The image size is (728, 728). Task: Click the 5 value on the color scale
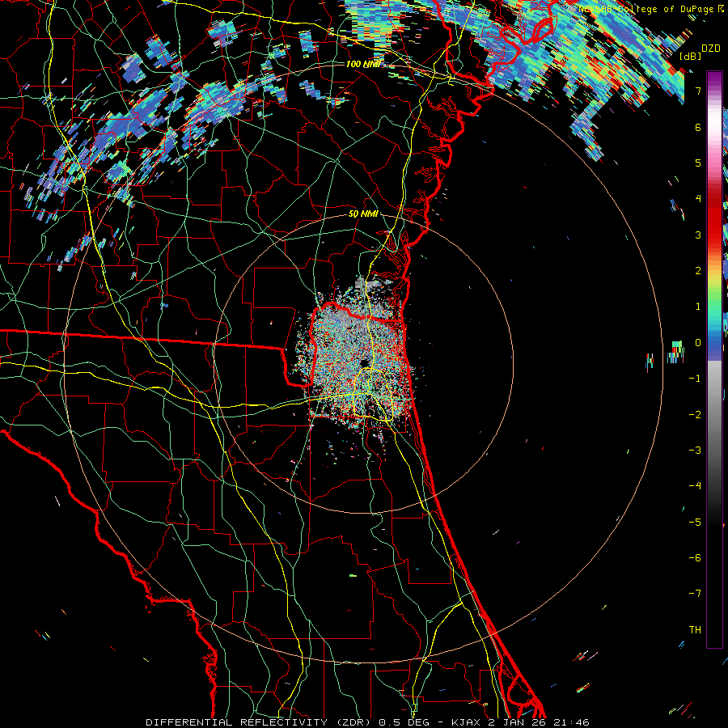coord(698,163)
